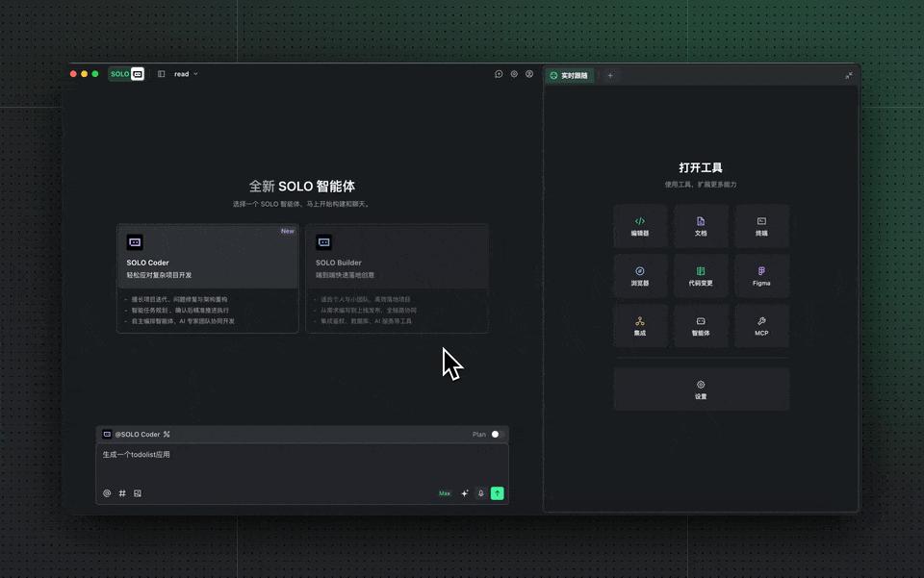Viewport: 924px width, 578px height.
Task: Click the @SOLO Coder agent selector
Action: pos(137,435)
